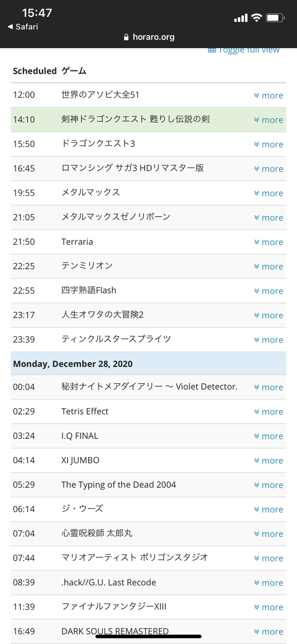297x644 pixels.
Task: Tap the lock icon beside horaro.org
Action: [x=126, y=37]
